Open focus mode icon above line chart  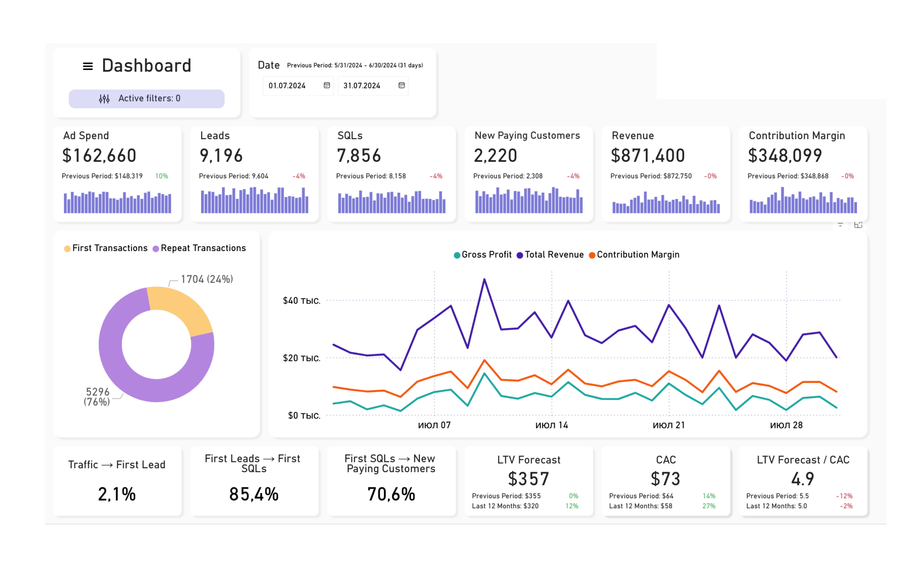click(858, 224)
